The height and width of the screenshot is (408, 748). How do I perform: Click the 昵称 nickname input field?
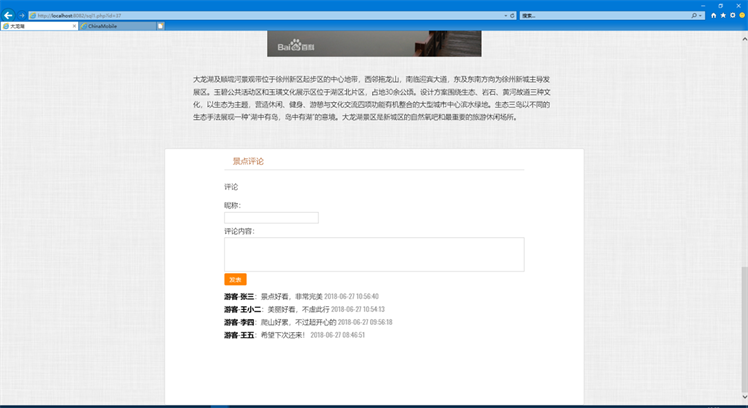(271, 218)
